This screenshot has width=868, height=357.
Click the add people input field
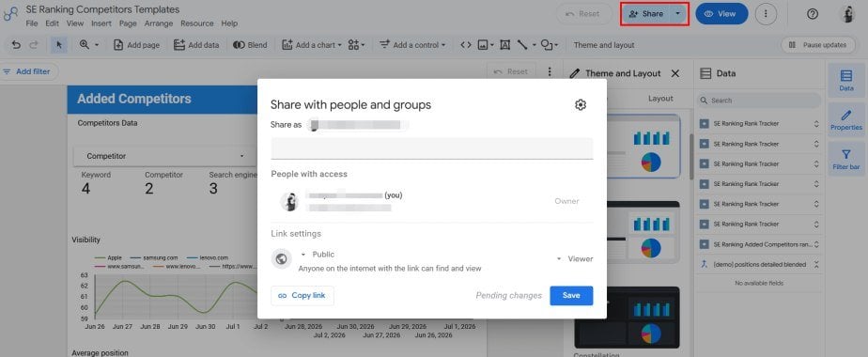432,148
